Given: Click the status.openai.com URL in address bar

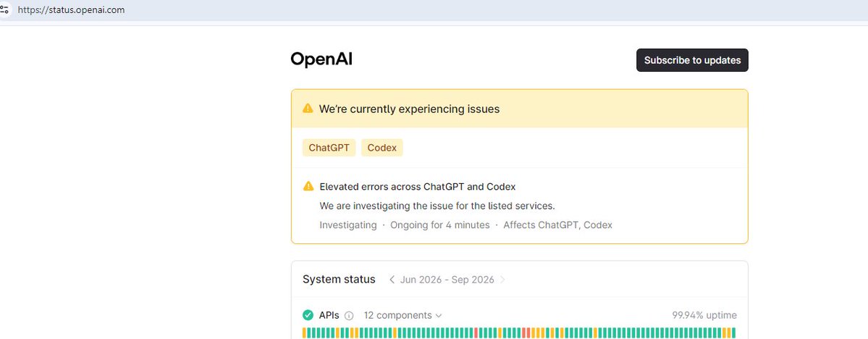Looking at the screenshot, I should click(x=71, y=10).
